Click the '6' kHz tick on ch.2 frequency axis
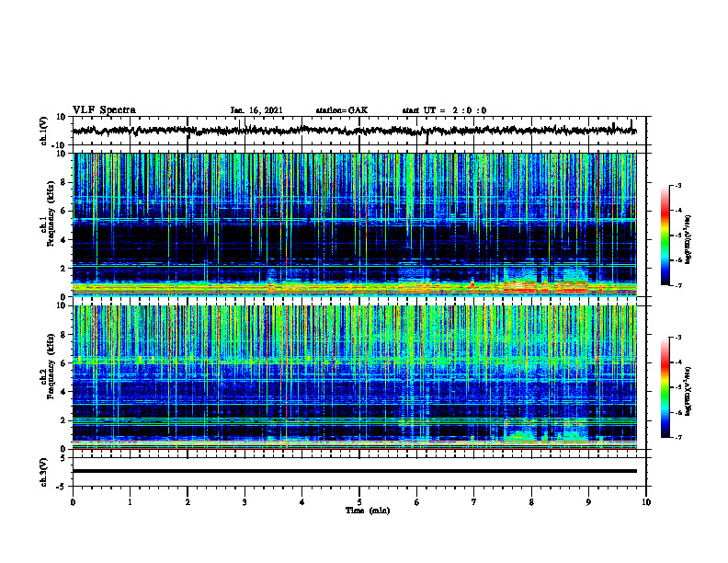Screen dimensions: 728x563 click(64, 363)
